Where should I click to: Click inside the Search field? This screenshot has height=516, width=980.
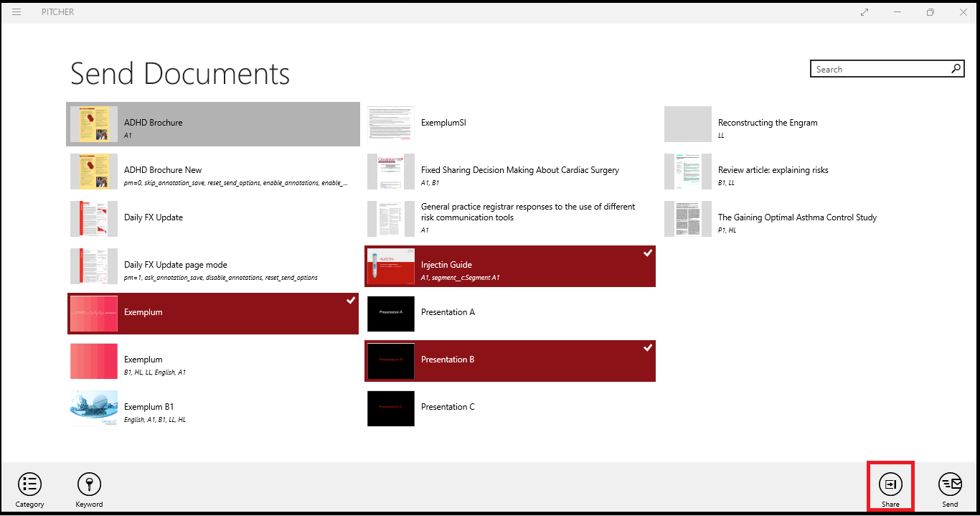click(x=875, y=68)
